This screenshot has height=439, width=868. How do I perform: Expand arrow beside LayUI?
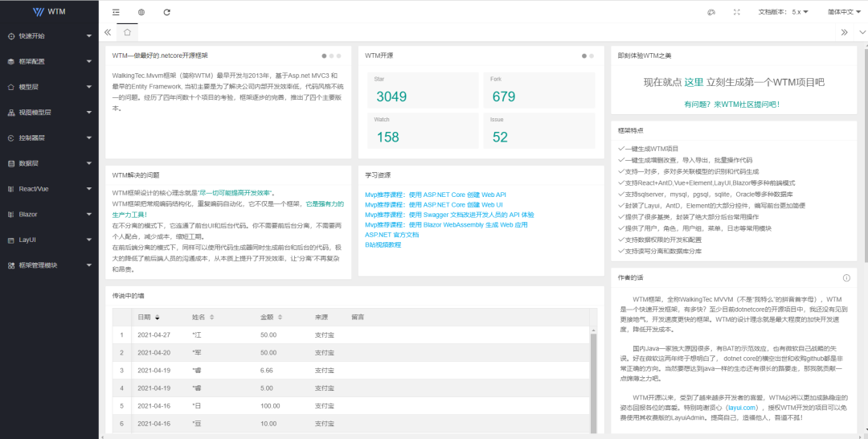(89, 240)
